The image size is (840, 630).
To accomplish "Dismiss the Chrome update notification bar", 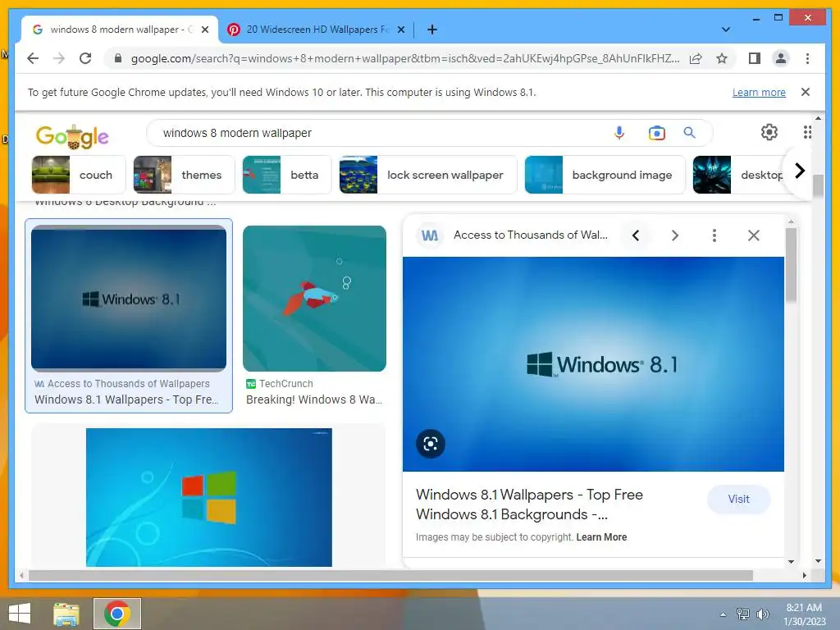I will (806, 92).
